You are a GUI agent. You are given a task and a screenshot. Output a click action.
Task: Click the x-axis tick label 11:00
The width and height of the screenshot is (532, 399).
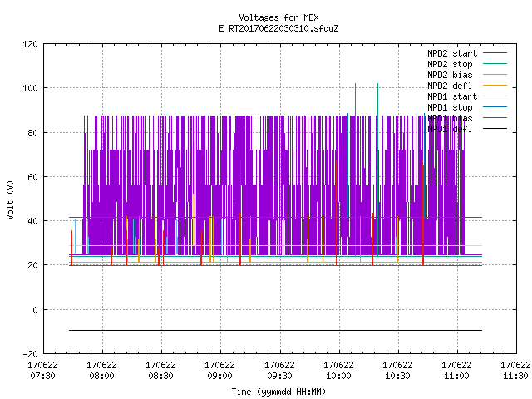[x=456, y=377]
